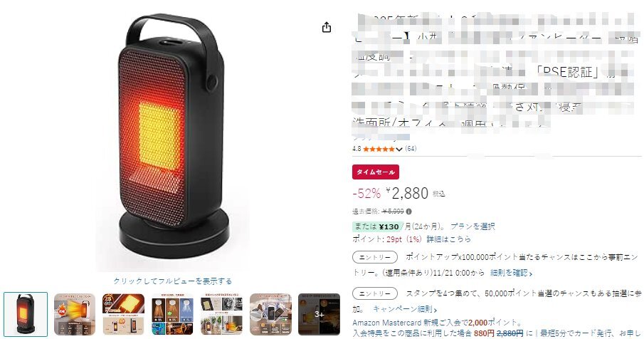This screenshot has width=644, height=339.
Task: Click the second エントリー button for stamps
Action: [375, 293]
